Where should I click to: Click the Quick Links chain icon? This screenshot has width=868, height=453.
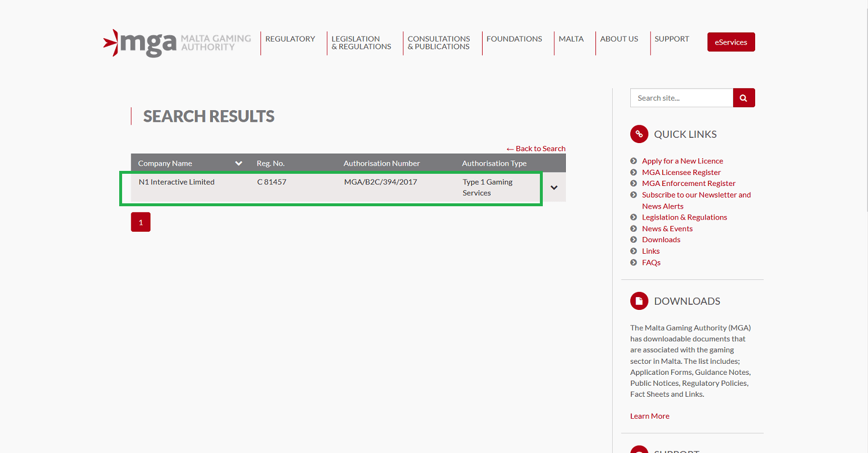pyautogui.click(x=639, y=134)
